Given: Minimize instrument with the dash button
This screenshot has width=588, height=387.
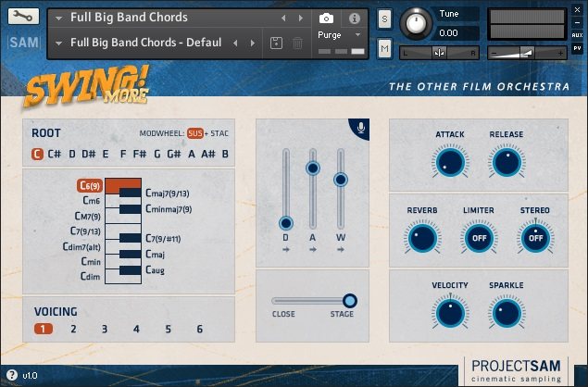Looking at the screenshot, I should point(577,22).
